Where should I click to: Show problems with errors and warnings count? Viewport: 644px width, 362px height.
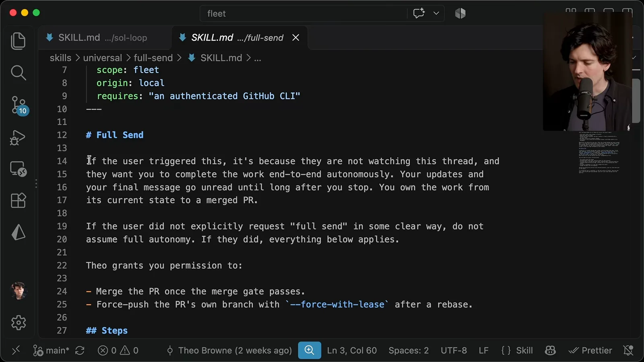click(x=118, y=350)
